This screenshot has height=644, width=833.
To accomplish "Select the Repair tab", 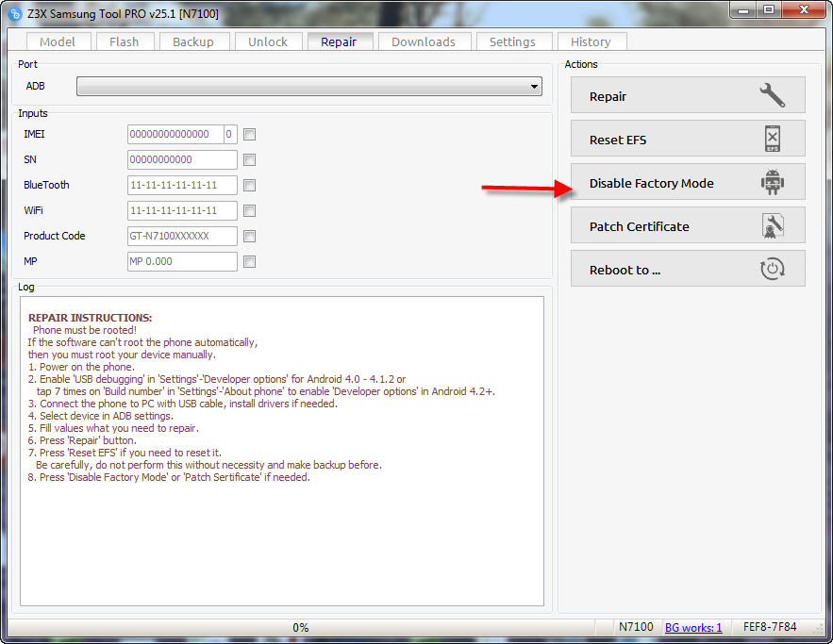I will point(339,41).
